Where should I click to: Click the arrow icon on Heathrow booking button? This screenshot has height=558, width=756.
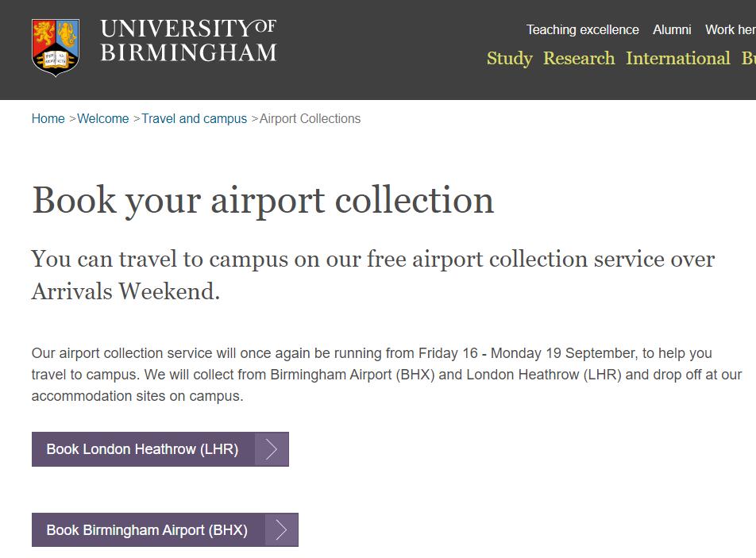pos(271,449)
